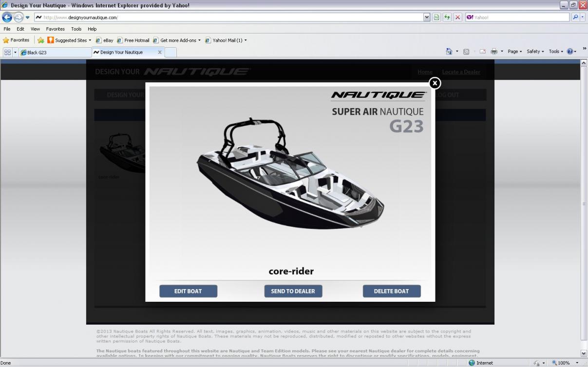
Task: Click the Stop loading red X icon
Action: 458,18
